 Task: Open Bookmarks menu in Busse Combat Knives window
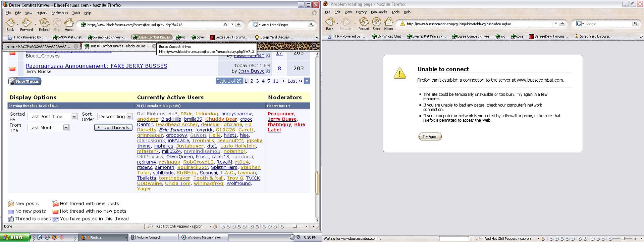(59, 13)
